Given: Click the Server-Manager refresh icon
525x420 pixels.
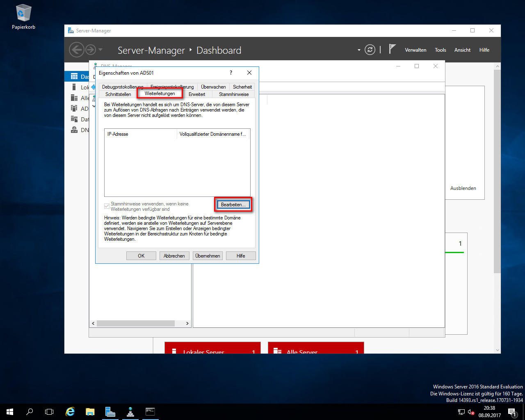Looking at the screenshot, I should click(x=370, y=50).
